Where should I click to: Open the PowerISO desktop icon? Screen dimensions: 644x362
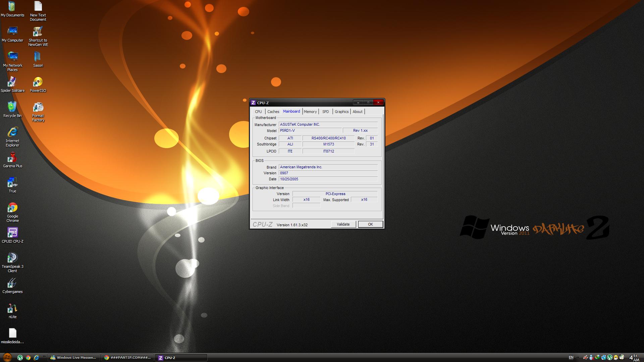point(38,82)
